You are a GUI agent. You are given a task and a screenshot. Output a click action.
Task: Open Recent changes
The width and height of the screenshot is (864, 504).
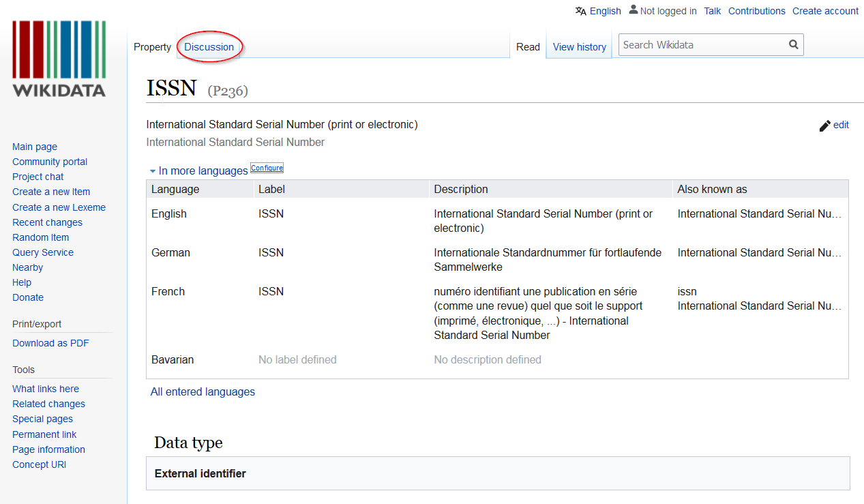(x=47, y=222)
